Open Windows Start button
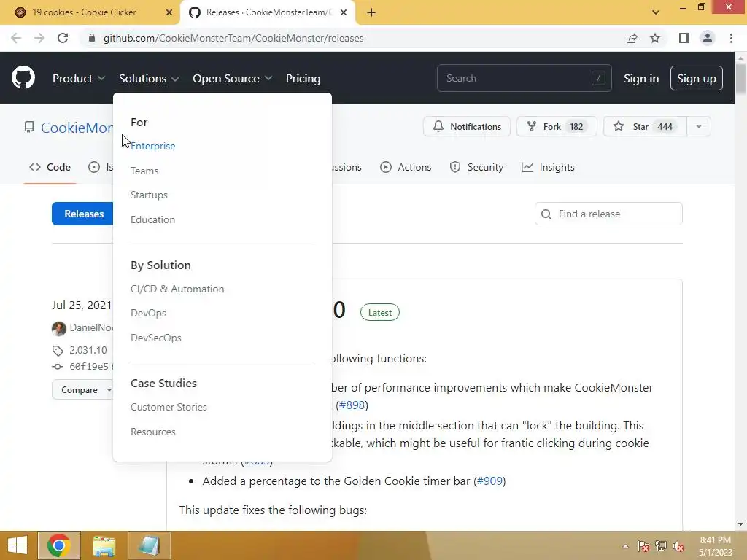The image size is (747, 560). [x=18, y=545]
